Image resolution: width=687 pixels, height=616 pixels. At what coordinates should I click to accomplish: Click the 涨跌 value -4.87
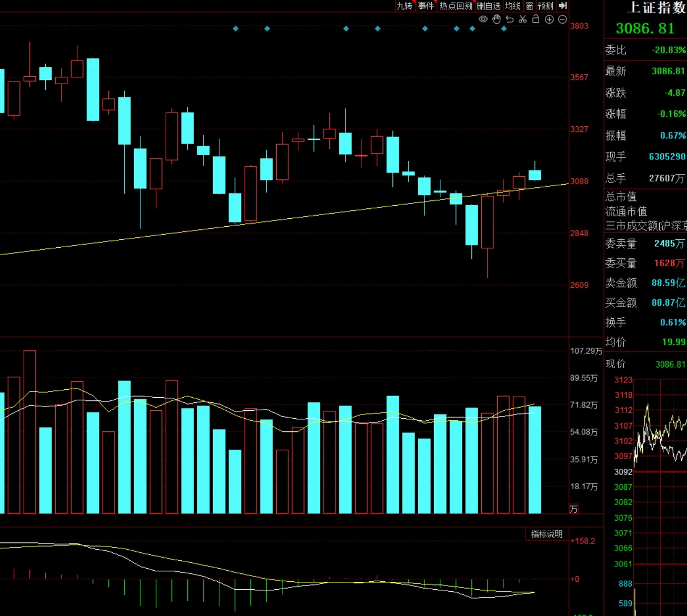[675, 93]
